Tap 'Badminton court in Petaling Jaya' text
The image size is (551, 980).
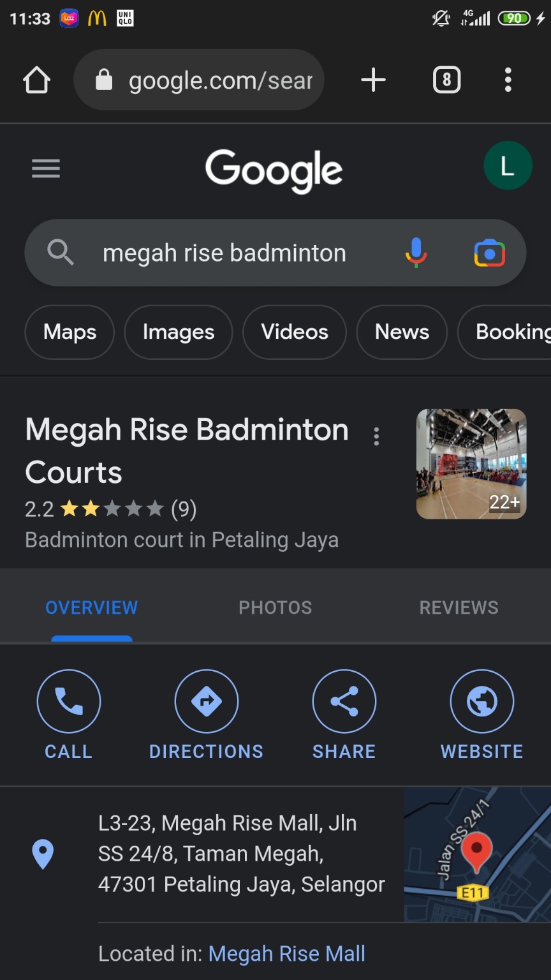coord(182,540)
